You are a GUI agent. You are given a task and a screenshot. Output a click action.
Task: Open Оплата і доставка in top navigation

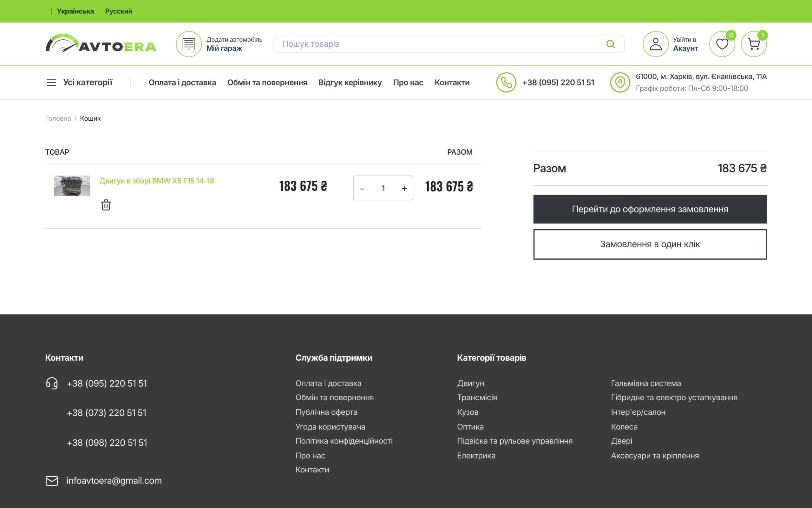182,82
